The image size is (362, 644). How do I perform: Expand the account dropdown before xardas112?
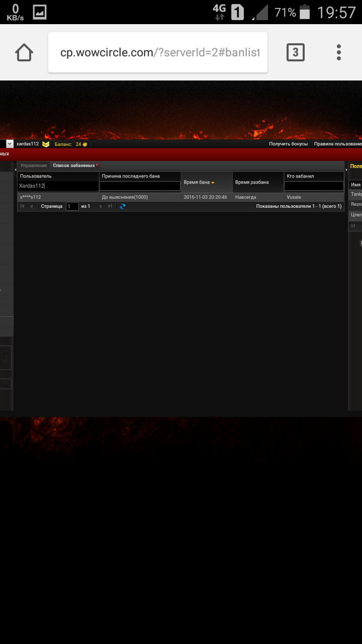point(10,144)
